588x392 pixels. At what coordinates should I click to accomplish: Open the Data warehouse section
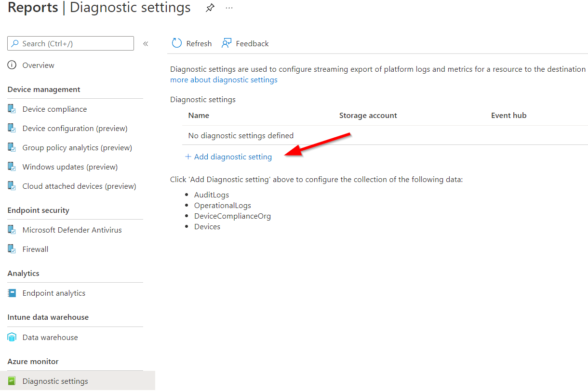pyautogui.click(x=50, y=337)
